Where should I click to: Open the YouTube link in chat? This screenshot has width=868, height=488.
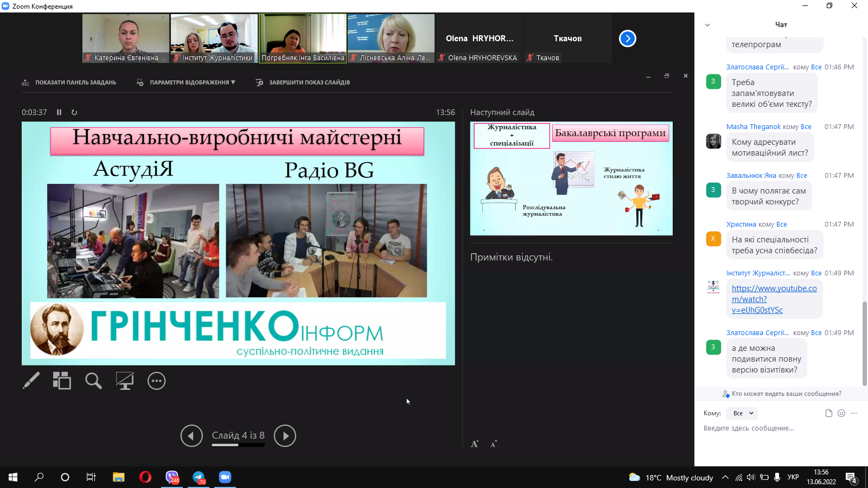(x=774, y=299)
